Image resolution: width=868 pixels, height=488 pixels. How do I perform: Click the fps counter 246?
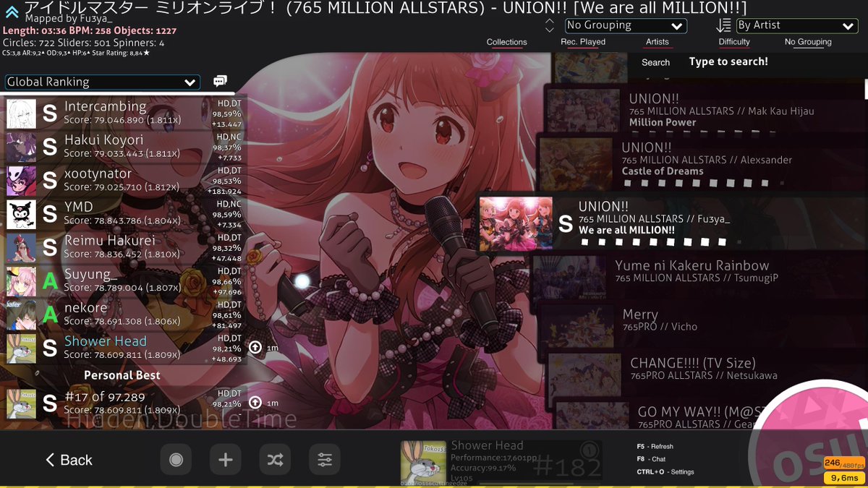843,463
